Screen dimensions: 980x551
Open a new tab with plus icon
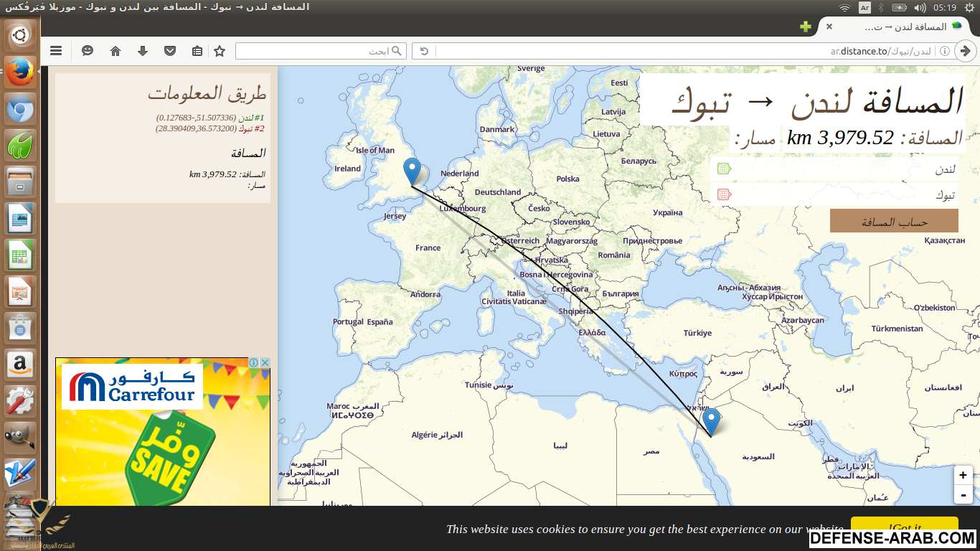(806, 27)
